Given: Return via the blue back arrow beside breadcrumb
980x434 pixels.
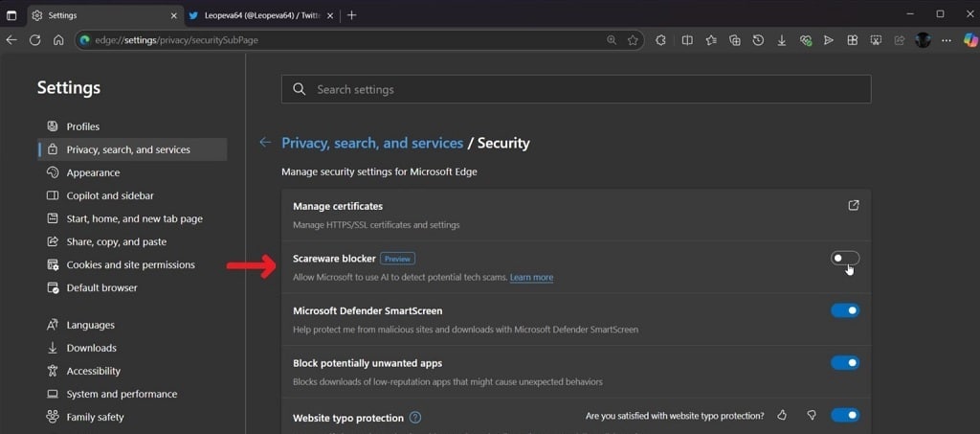Looking at the screenshot, I should tap(265, 143).
